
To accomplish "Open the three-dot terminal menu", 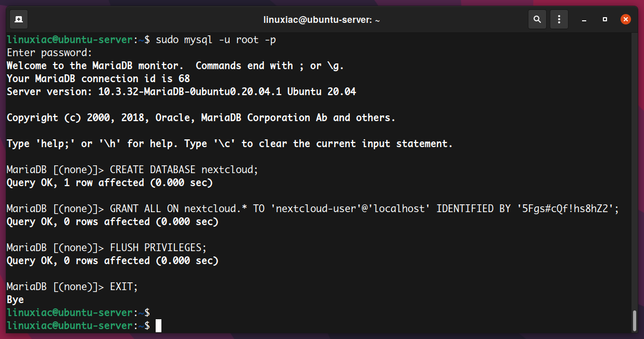I will coord(559,20).
